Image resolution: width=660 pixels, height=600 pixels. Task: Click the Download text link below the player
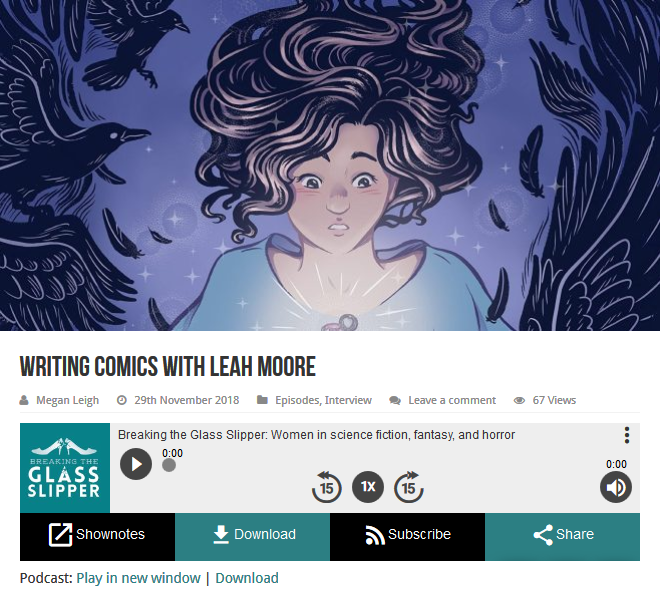coord(247,578)
